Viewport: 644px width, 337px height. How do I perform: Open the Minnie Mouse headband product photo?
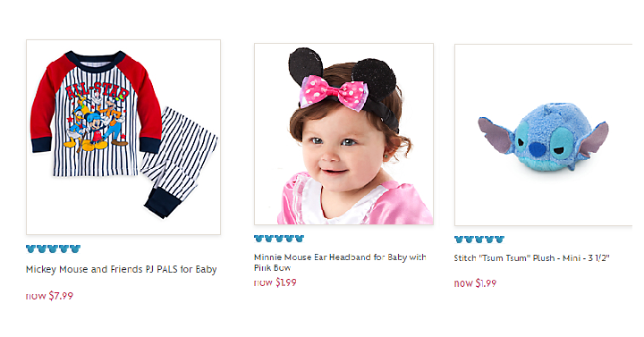(x=343, y=134)
